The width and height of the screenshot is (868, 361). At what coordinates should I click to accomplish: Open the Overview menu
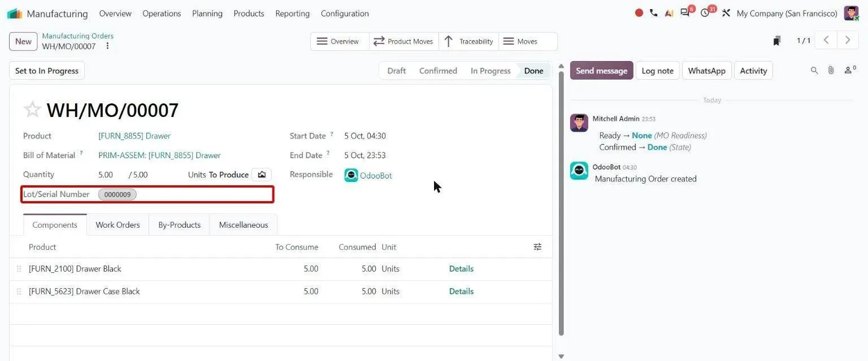(115, 14)
